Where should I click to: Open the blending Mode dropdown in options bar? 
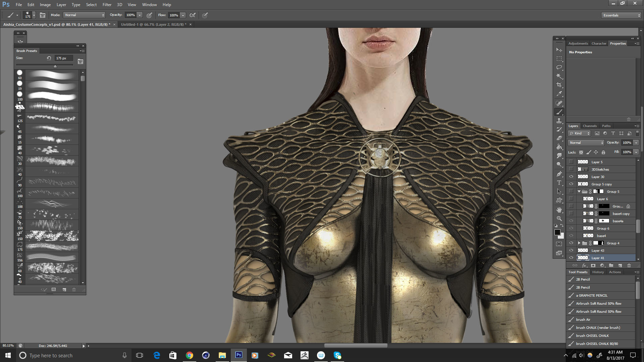click(x=84, y=15)
